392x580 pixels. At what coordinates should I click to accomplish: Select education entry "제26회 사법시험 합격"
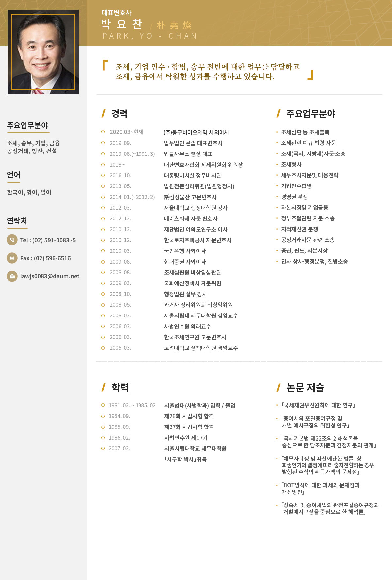(189, 416)
